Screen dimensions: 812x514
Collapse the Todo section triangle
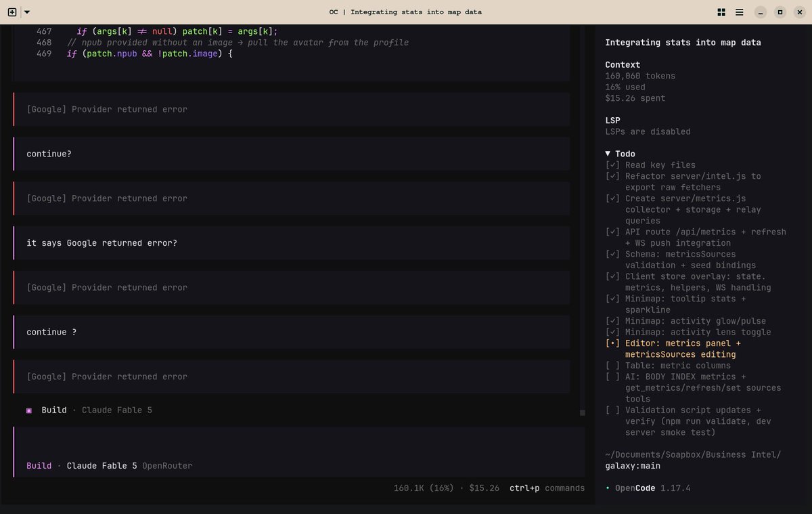tap(608, 154)
